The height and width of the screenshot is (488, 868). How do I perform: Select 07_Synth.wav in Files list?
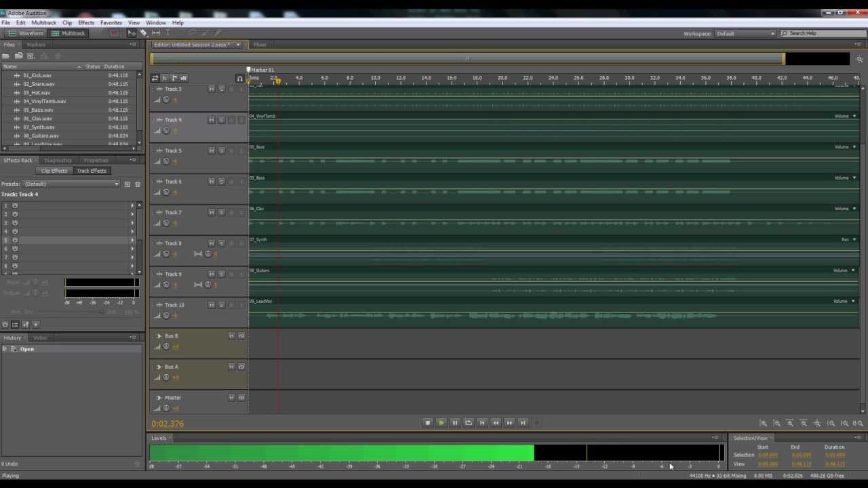coord(39,127)
